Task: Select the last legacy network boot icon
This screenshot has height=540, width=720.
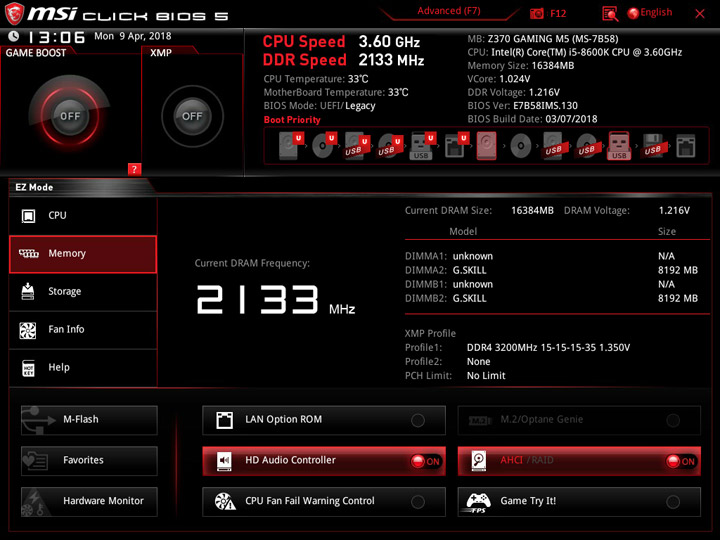Action: (686, 146)
